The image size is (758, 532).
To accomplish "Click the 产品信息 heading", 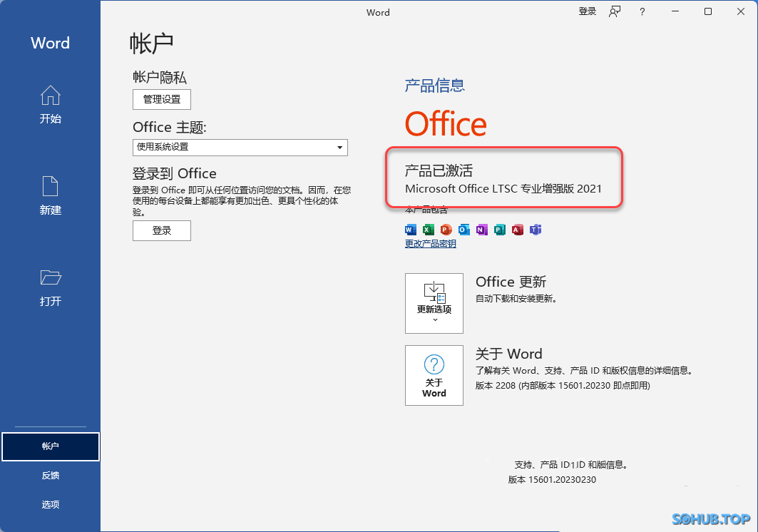I will click(434, 86).
